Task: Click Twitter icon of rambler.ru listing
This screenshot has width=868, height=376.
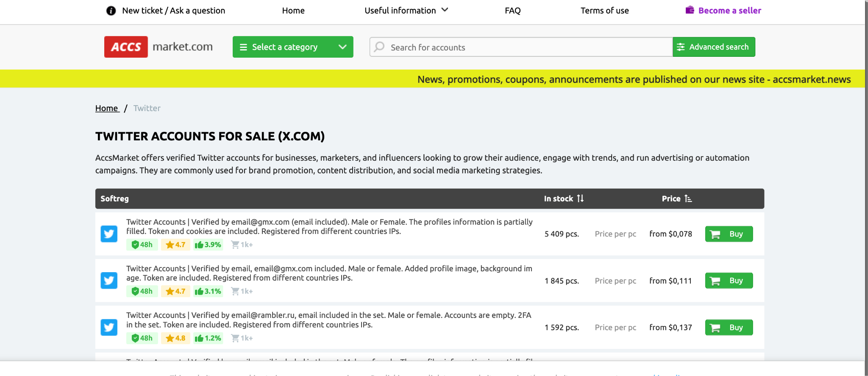Action: tap(109, 327)
